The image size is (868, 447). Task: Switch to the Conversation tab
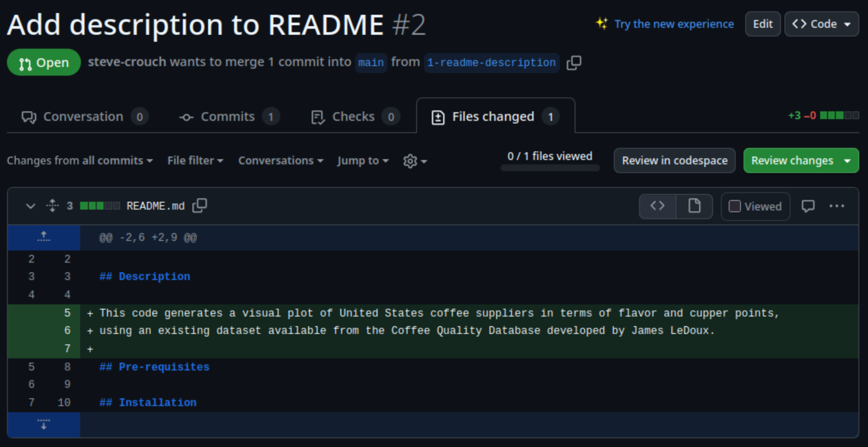[85, 117]
